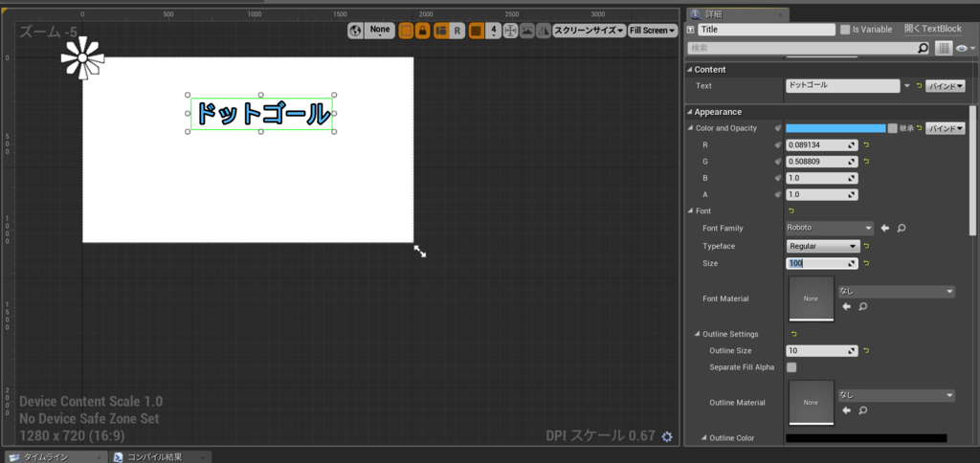980x463 pixels.
Task: Click the Font Material None thumbnail
Action: [811, 298]
